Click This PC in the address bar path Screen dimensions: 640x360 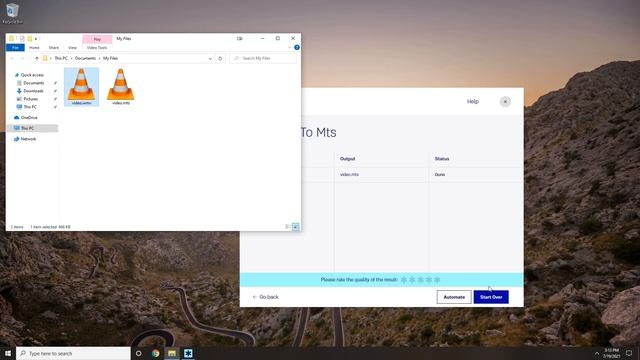pyautogui.click(x=61, y=58)
